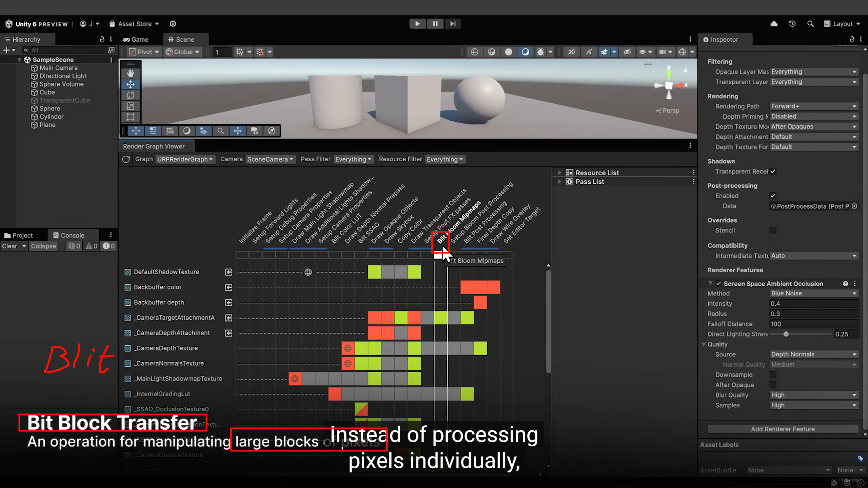Refresh the Render Graph Viewer
The image size is (868, 488).
pyautogui.click(x=126, y=159)
